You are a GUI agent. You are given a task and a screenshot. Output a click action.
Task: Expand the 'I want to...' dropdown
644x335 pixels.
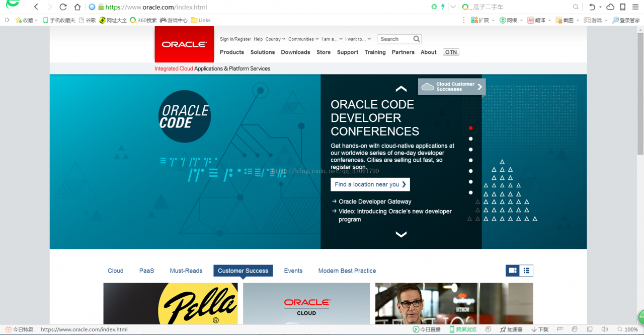pyautogui.click(x=358, y=39)
